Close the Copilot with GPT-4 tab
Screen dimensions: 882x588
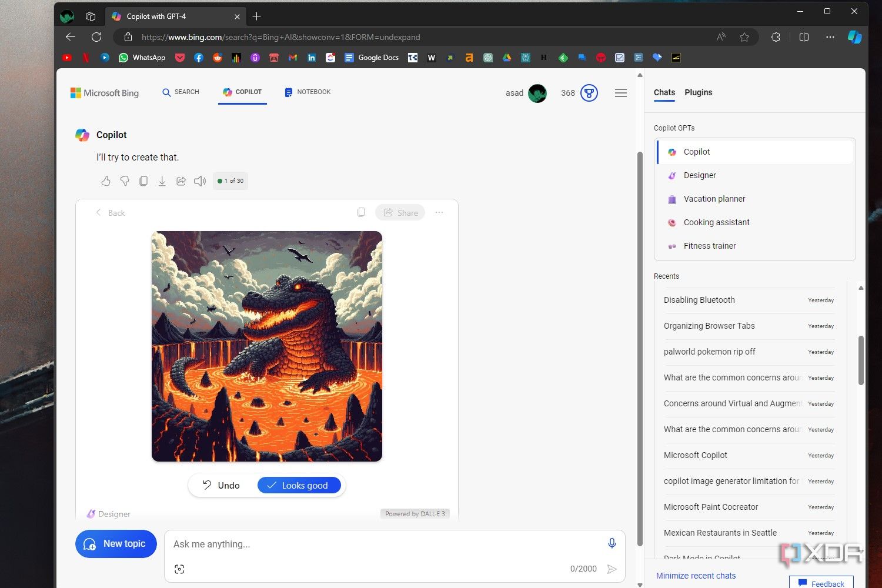coord(237,16)
